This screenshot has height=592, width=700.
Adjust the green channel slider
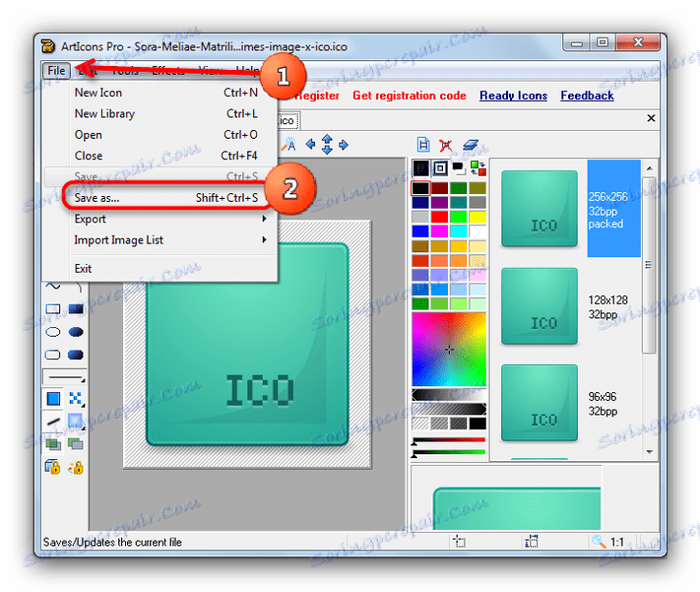tap(449, 453)
